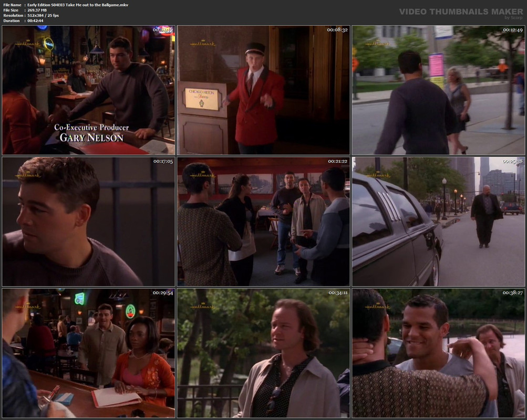Screen dimensions: 527x420
Task: Click the 00:17:05 timestamp label
Action: click(163, 162)
